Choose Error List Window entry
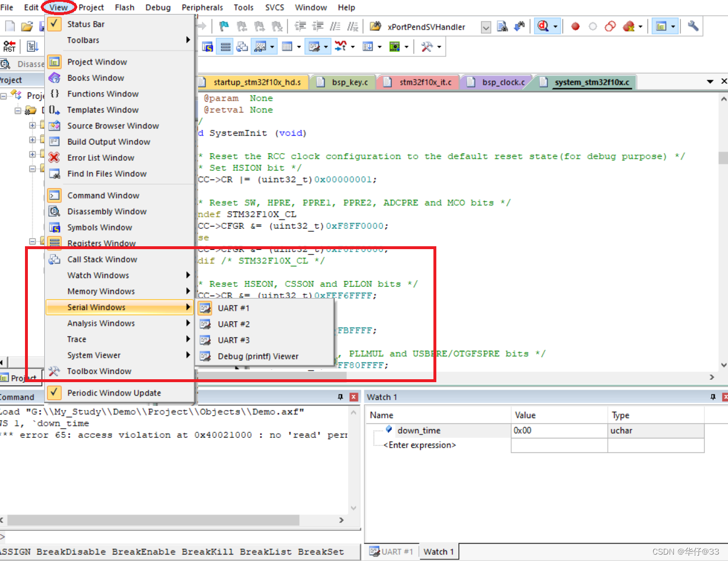This screenshot has height=561, width=728. pyautogui.click(x=120, y=157)
